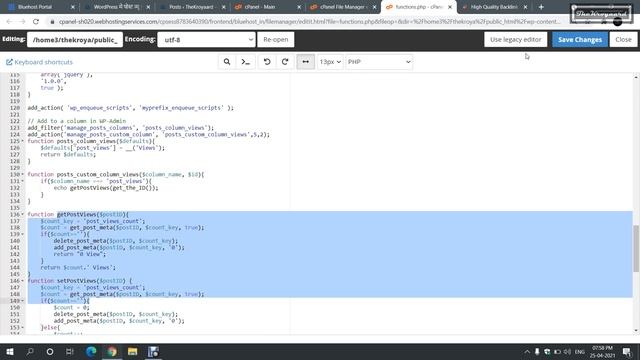Screen dimensions: 640x360
Task: Click 'return $count.' Views';' line
Action: [x=78, y=268]
